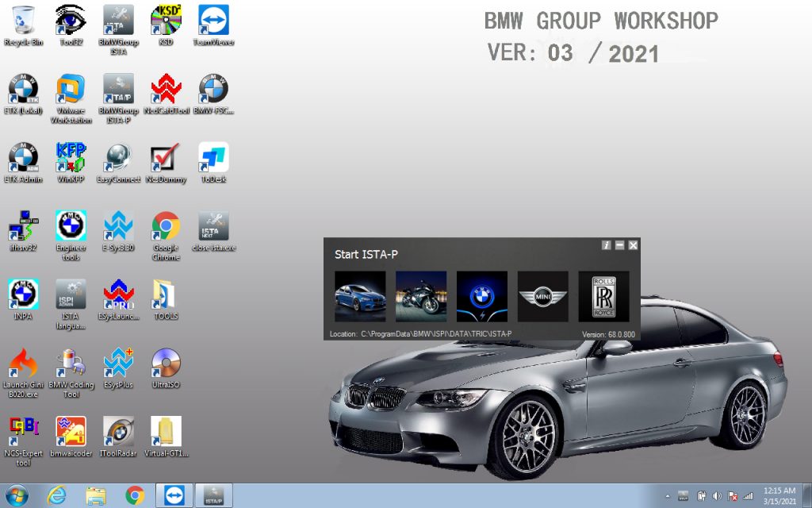
Task: Launch the KSD desktop shortcut
Action: coord(166,26)
